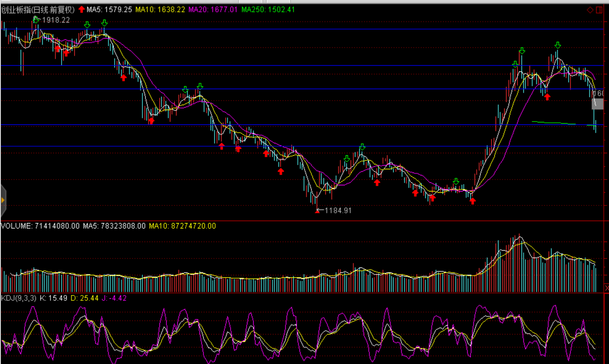Click the green MA250: 1502.41 label
Viewport: 609px width, 364px height.
(268, 9)
